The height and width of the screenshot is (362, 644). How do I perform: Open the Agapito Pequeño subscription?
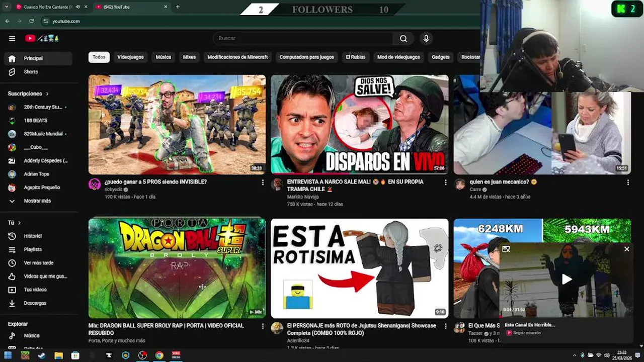(38, 188)
